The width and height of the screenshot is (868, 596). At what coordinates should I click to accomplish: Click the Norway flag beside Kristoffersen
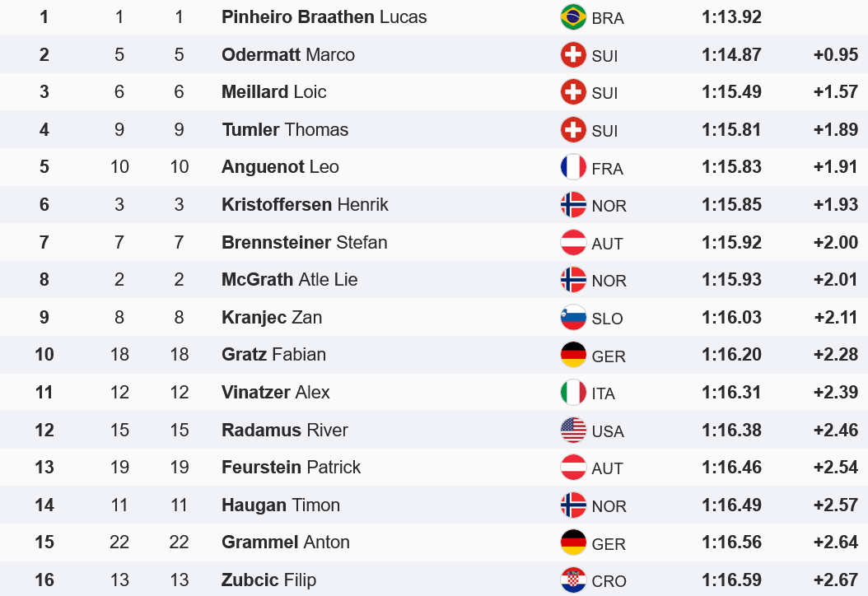tap(573, 205)
